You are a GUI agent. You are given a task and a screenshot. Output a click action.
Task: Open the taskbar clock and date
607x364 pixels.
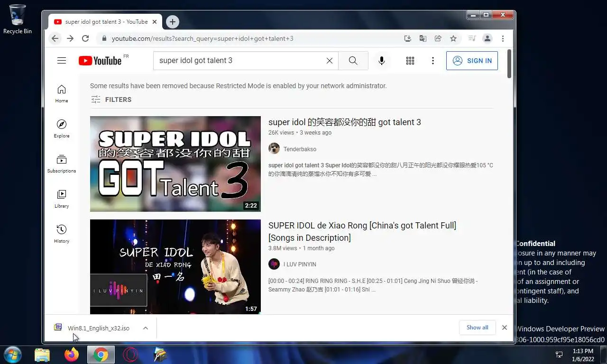[x=583, y=355]
